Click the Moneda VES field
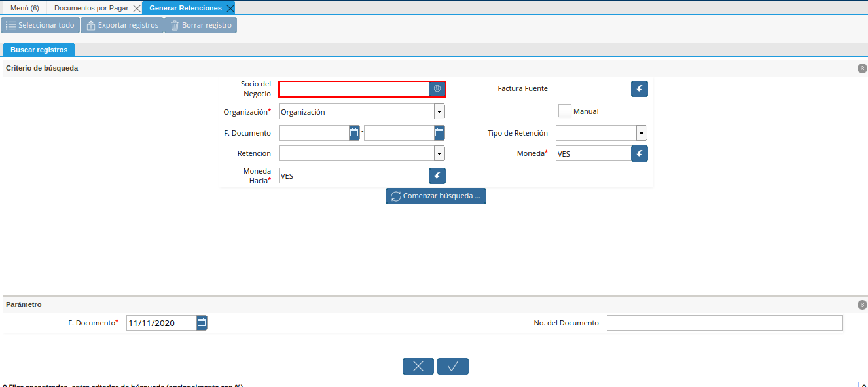The image size is (868, 387). tap(594, 153)
